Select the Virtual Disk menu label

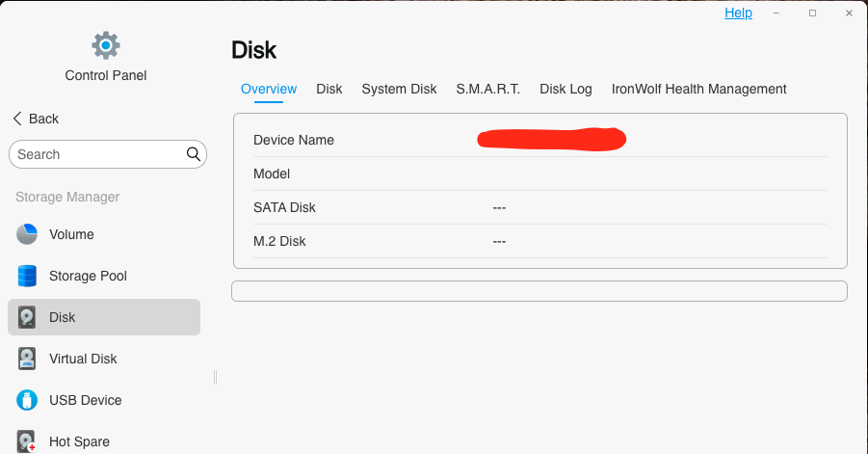click(83, 359)
